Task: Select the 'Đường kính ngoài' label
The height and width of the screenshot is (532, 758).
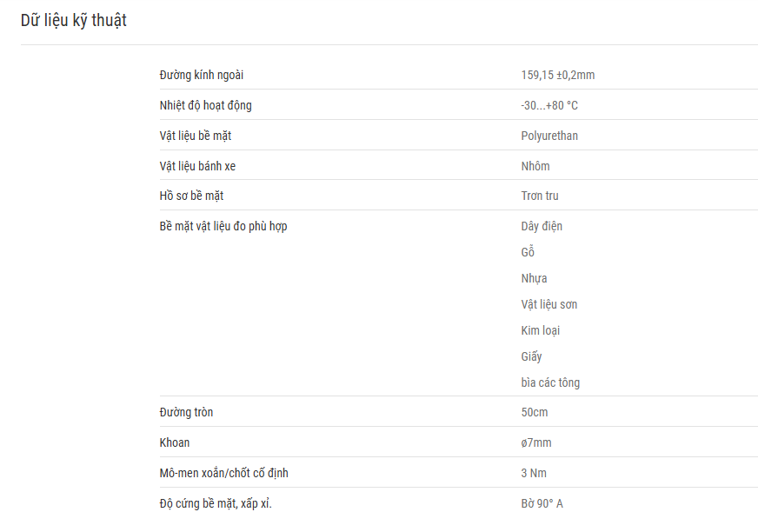Action: [202, 75]
